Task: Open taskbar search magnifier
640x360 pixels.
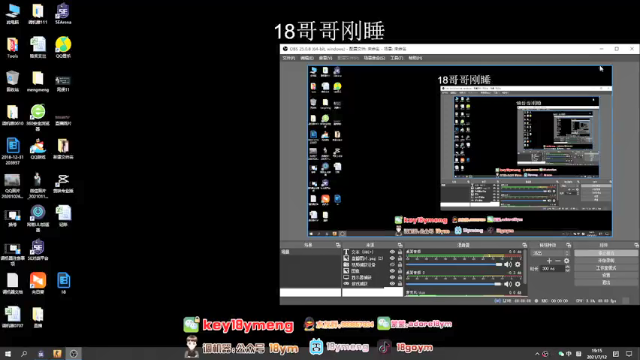Action: pyautogui.click(x=24, y=353)
